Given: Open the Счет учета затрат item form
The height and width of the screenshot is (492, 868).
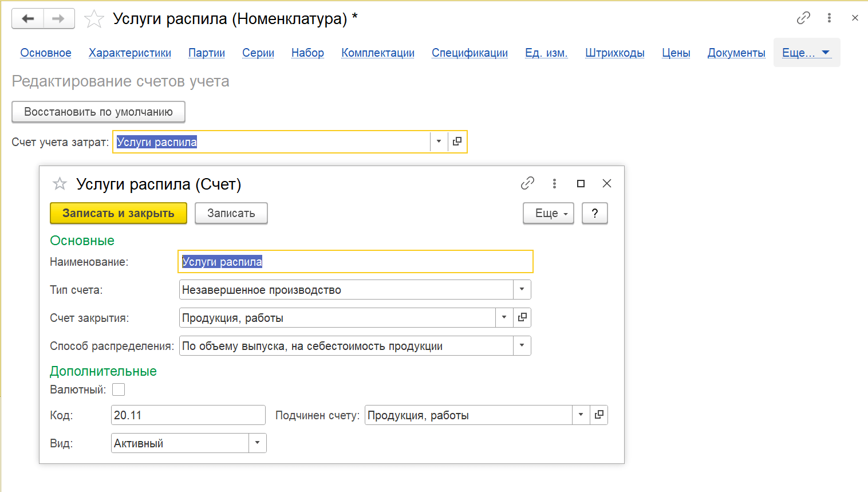Looking at the screenshot, I should click(x=457, y=141).
